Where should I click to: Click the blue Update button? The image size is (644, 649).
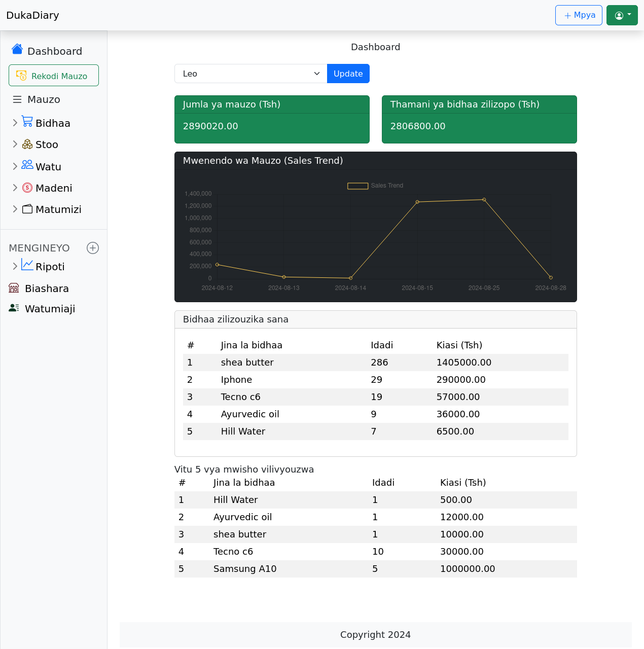click(x=348, y=74)
